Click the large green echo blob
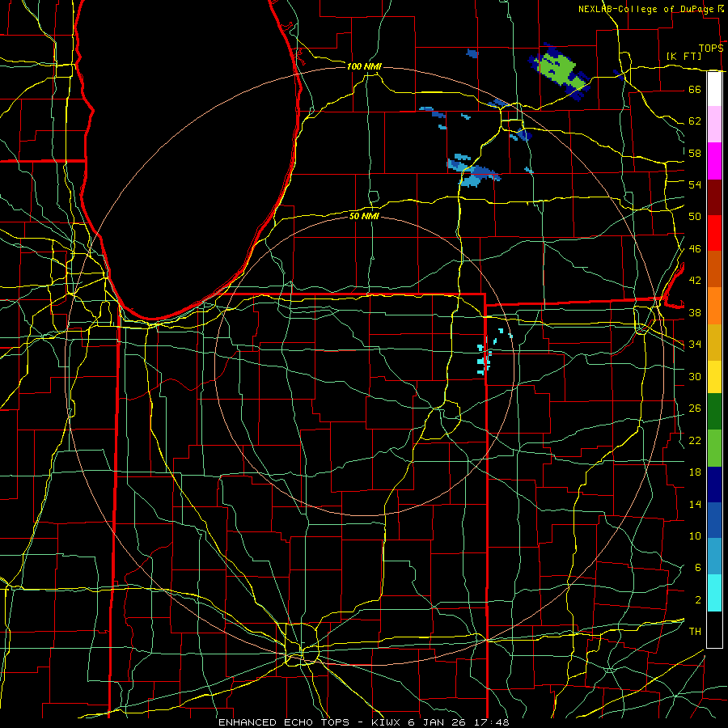Screen dimensions: 728x728 (x=561, y=71)
